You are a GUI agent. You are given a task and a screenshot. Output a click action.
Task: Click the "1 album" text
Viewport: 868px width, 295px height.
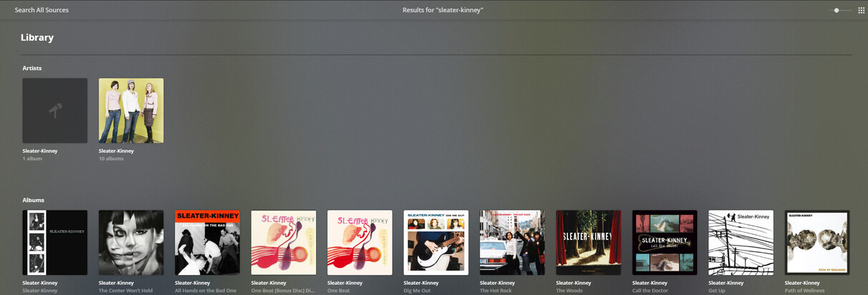32,158
